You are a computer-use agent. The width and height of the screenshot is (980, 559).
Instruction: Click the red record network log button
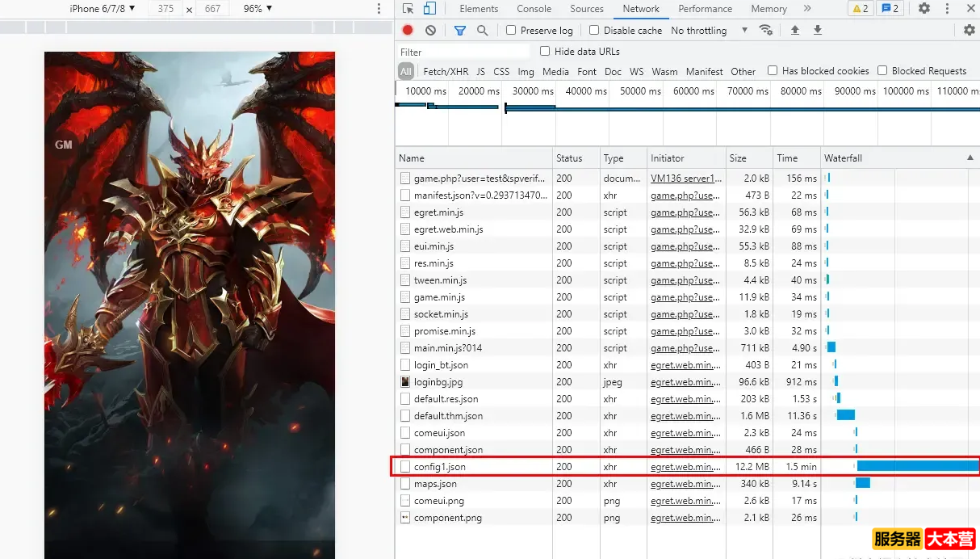(x=408, y=31)
